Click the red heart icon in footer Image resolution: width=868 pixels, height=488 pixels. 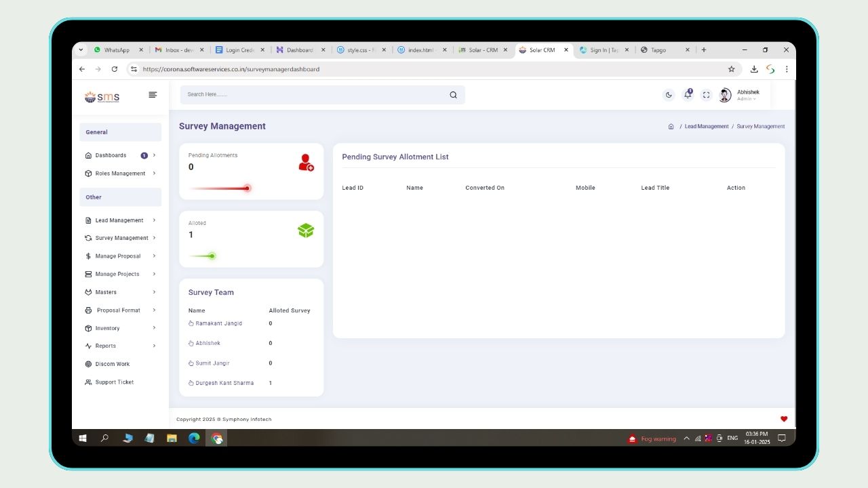[784, 419]
